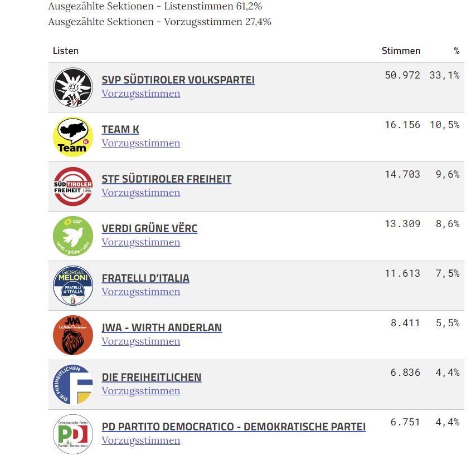Screen dimensions: 476x456
Task: Show Vorzugsstimmen for Fratelli d'Italia
Action: pos(141,292)
